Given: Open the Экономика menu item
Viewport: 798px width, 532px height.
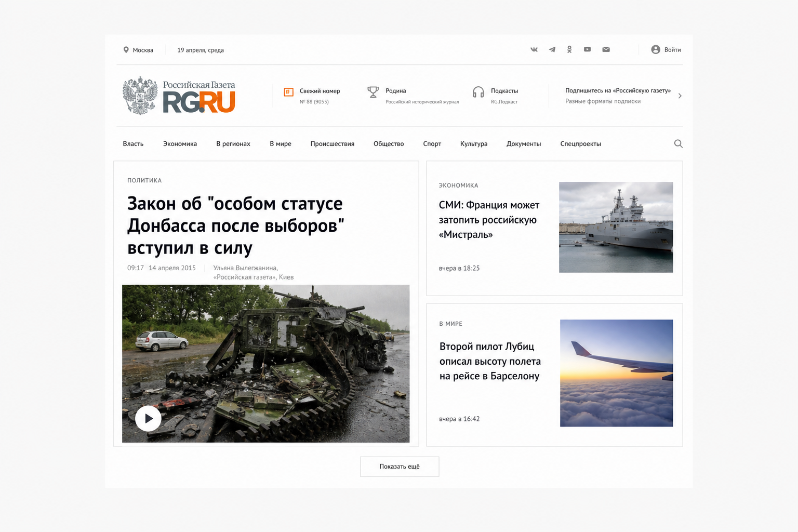Looking at the screenshot, I should [180, 144].
